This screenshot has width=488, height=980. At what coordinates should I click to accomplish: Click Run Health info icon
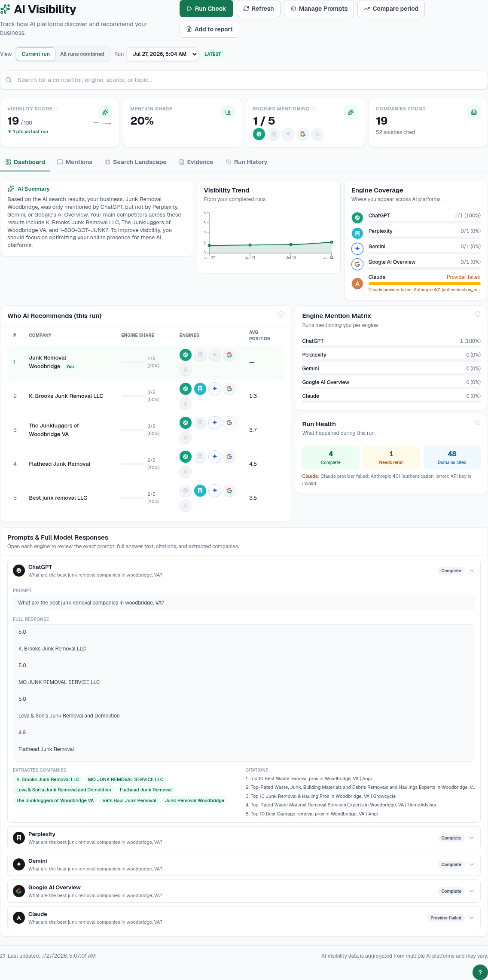[478, 422]
